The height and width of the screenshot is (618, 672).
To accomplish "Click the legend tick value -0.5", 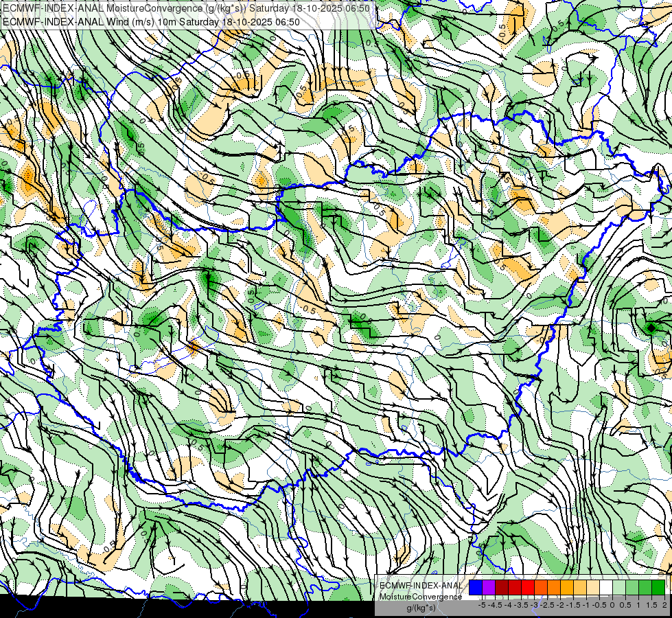I will [599, 605].
